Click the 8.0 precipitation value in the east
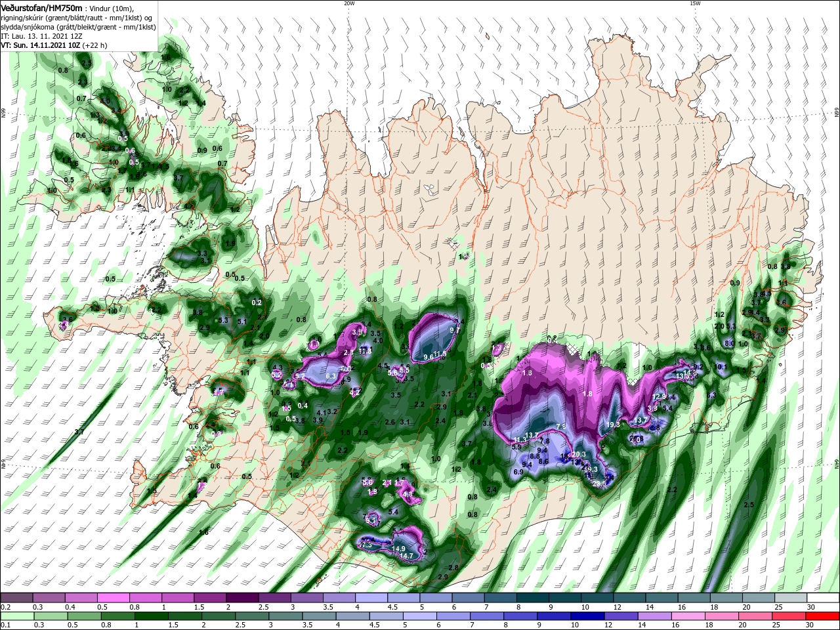 (729, 343)
